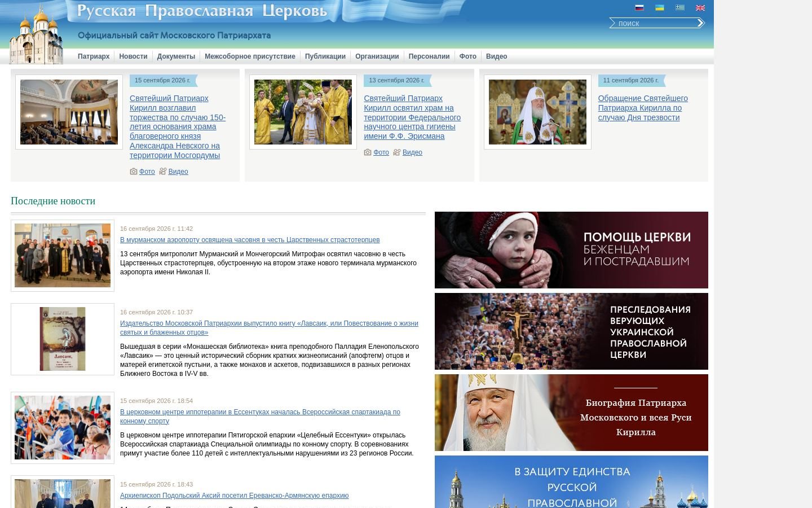Switch site language to Ukrainian flag
Image resolution: width=812 pixels, height=508 pixels.
[659, 8]
